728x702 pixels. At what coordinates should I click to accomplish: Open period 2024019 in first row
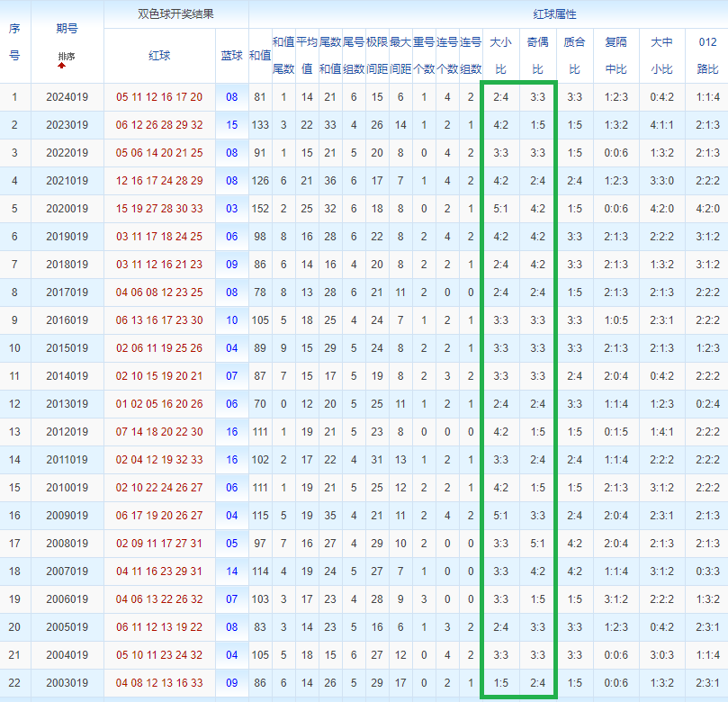(67, 97)
